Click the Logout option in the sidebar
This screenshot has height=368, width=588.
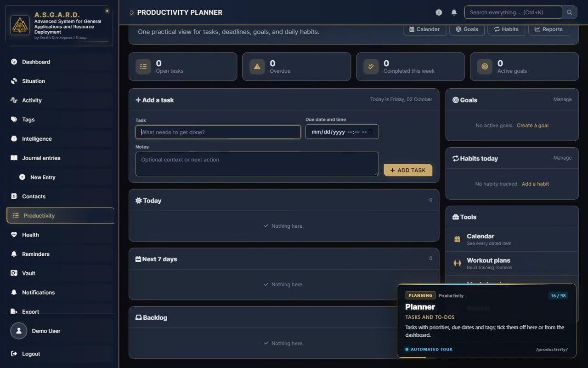pyautogui.click(x=60, y=354)
